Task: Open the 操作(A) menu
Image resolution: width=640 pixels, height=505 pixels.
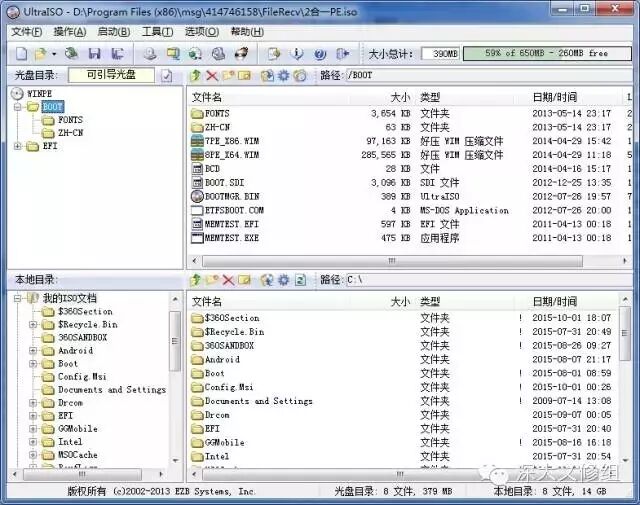Action: 70,31
